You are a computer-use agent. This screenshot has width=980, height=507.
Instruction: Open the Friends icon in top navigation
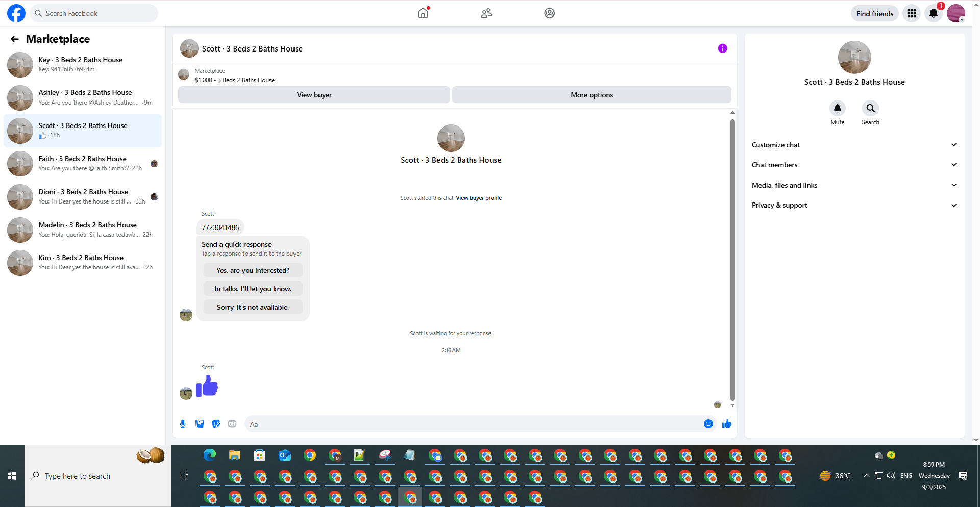(x=486, y=13)
